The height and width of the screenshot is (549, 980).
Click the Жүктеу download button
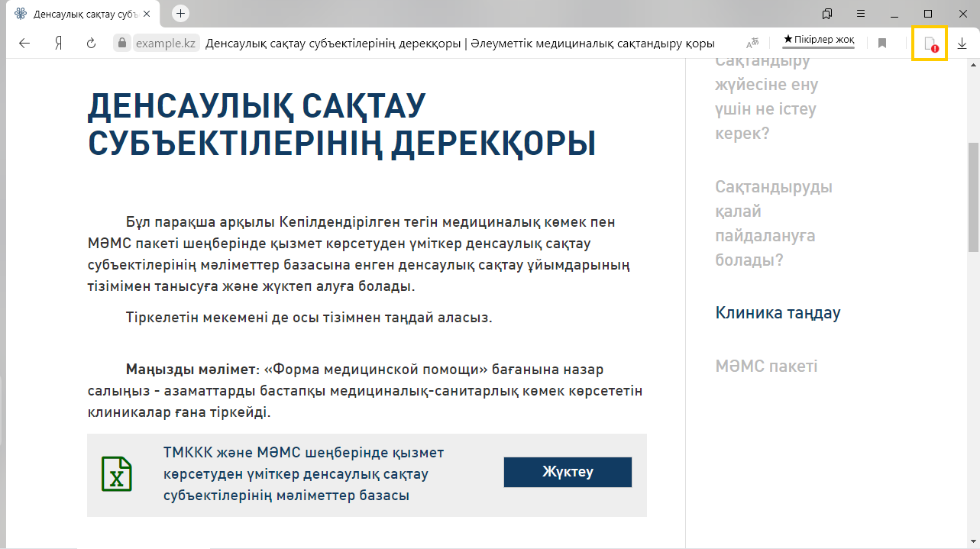(568, 472)
